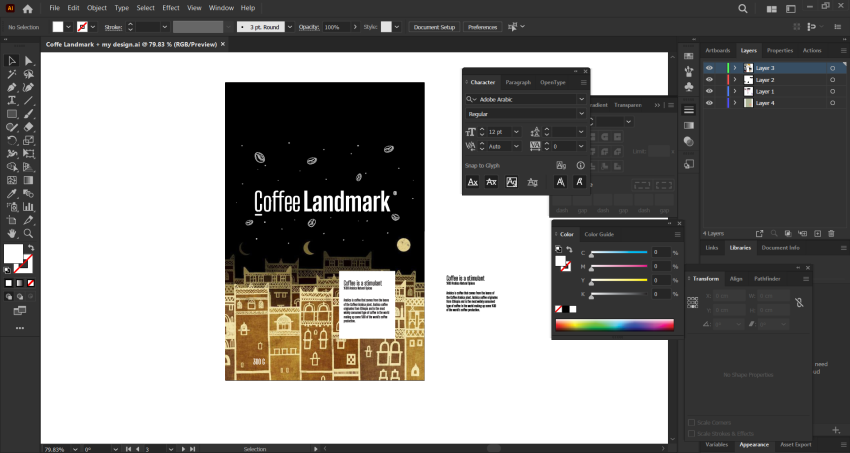Click constrain width and height link icon

(x=798, y=301)
